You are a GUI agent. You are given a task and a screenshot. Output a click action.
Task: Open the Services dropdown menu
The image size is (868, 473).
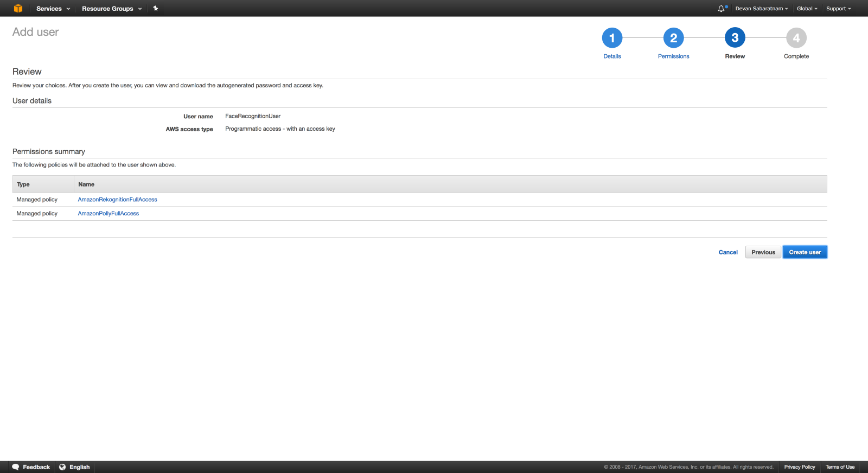(x=53, y=9)
